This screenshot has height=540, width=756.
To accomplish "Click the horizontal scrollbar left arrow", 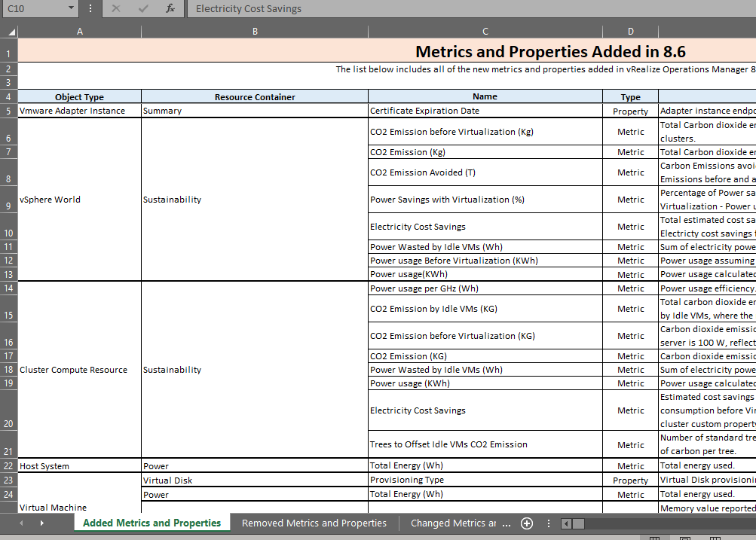I will [567, 523].
